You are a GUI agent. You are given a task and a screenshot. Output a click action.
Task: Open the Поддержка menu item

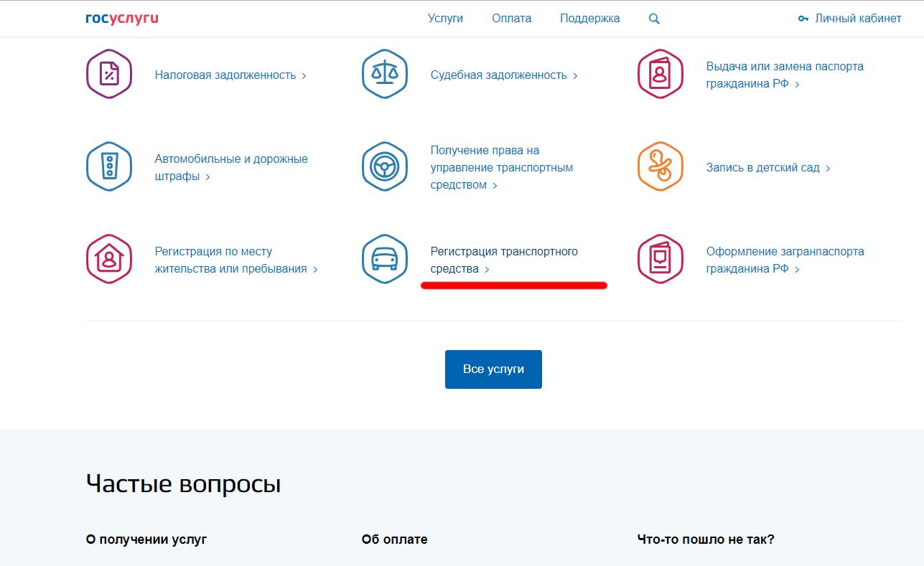coord(589,19)
